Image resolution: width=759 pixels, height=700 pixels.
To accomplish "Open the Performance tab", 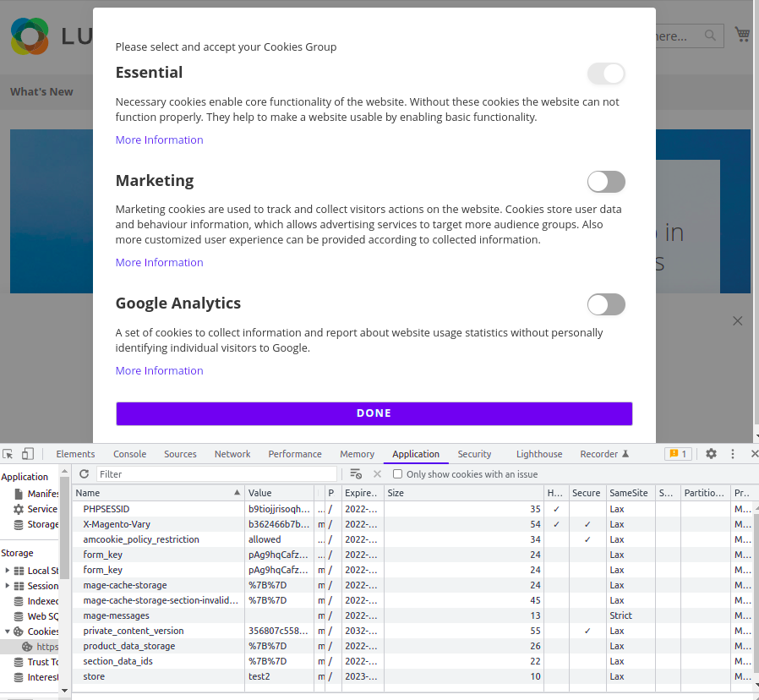I will 295,454.
